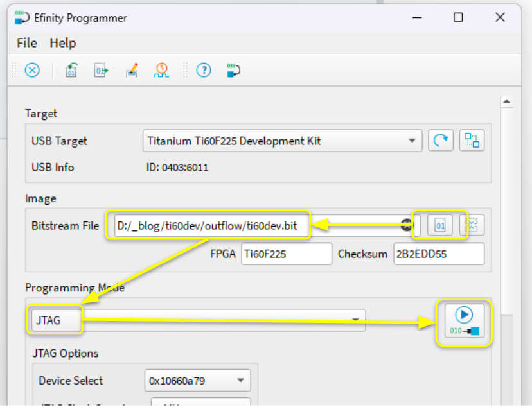Click the Checksum field 2B2EDD55

click(x=439, y=254)
